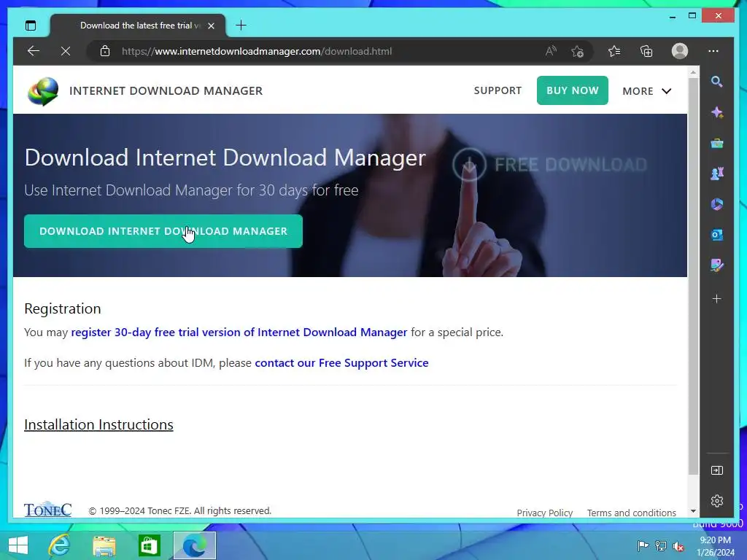Click DOWNLOAD INTERNET DOWNLOAD MANAGER button
The image size is (747, 560).
point(163,231)
